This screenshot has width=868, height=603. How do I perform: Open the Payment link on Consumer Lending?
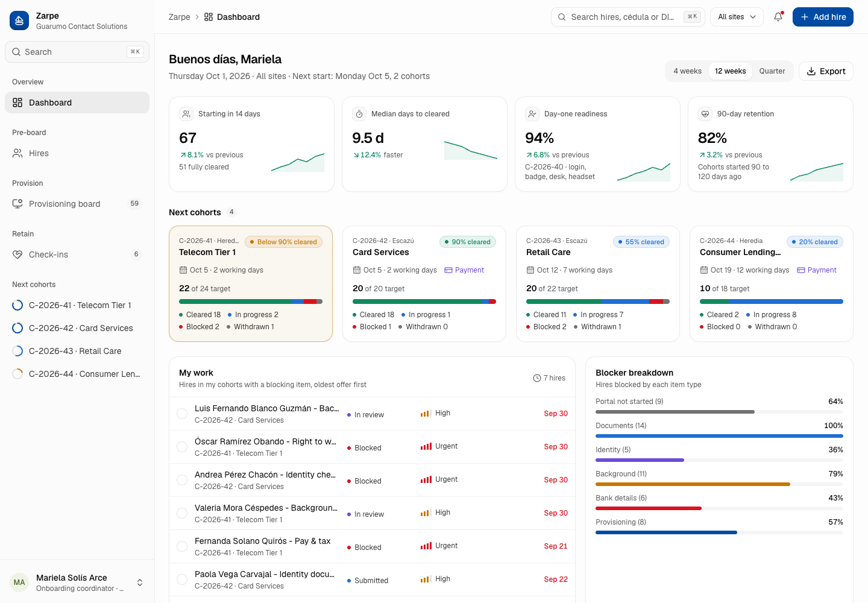pyautogui.click(x=817, y=270)
